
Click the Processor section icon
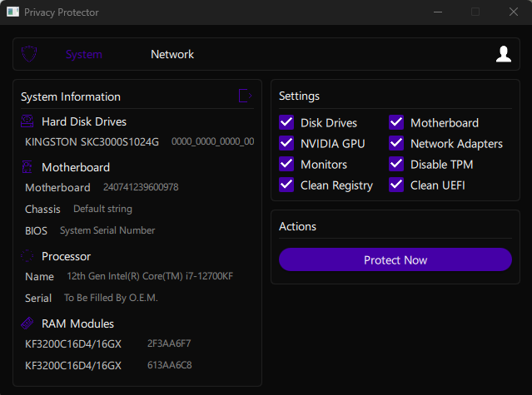[27, 256]
